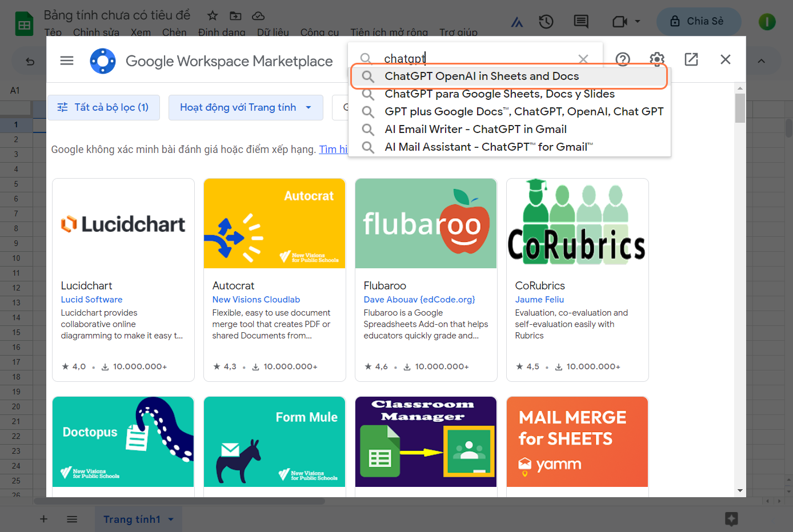Click Marketplace scrollbar down arrow
The width and height of the screenshot is (793, 532).
(x=740, y=490)
